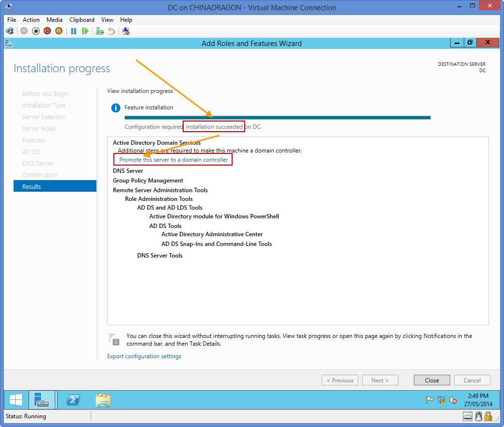Open the Windows Start button
Viewport: 504px width, 427px height.
tap(16, 400)
